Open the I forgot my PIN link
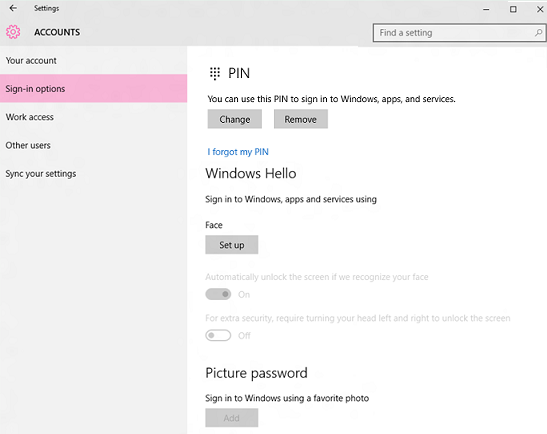Image resolution: width=547 pixels, height=434 pixels. click(x=238, y=152)
